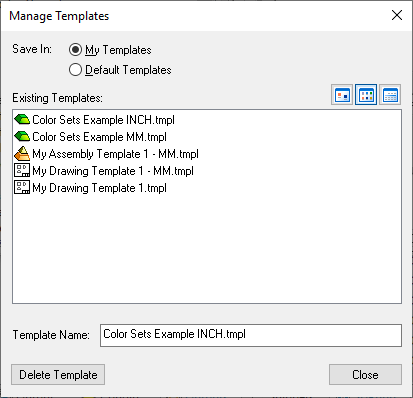Click the green part icon for Color Sets Example MM
This screenshot has width=413, height=398.
pos(22,136)
